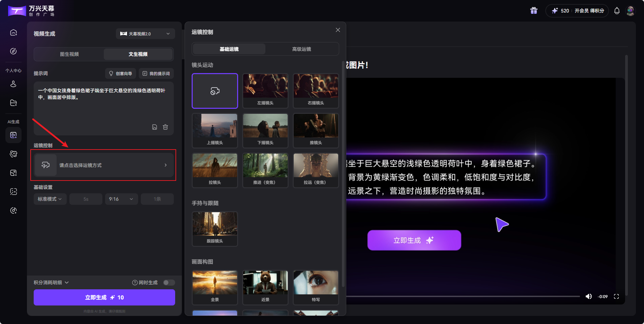This screenshot has height=324, width=644.
Task: Click 开会员 得积分 in header
Action: (x=589, y=11)
